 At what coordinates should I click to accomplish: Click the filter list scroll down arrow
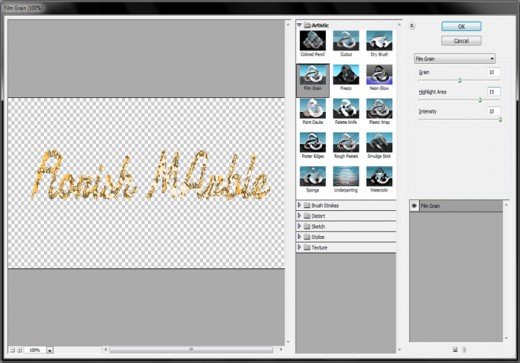399,350
